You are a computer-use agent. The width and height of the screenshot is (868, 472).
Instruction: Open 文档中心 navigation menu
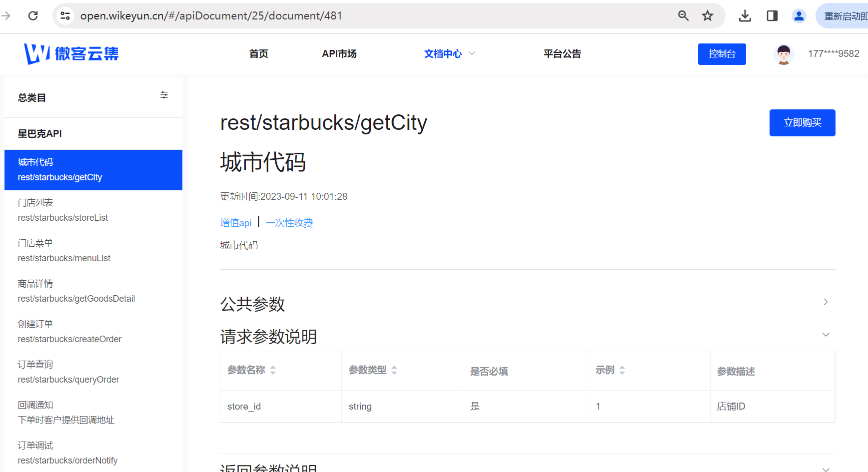[443, 53]
